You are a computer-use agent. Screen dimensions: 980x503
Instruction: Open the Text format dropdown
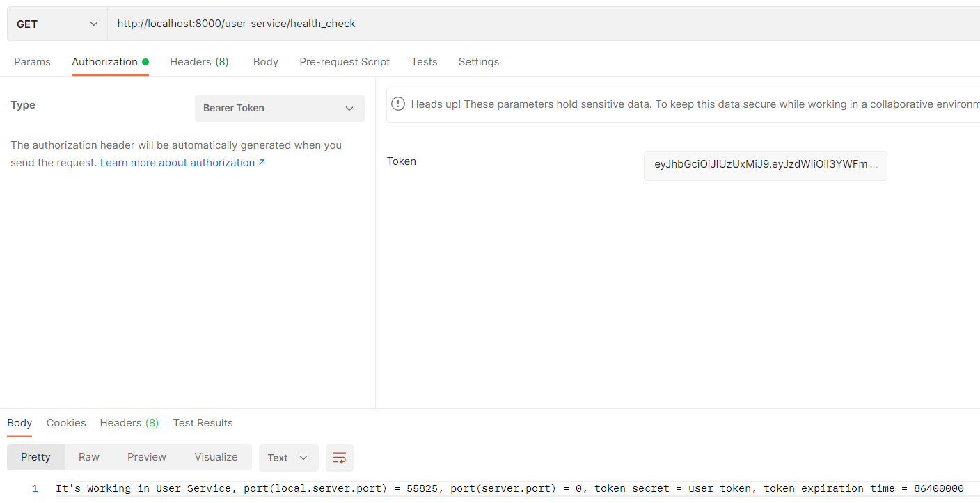click(x=289, y=458)
